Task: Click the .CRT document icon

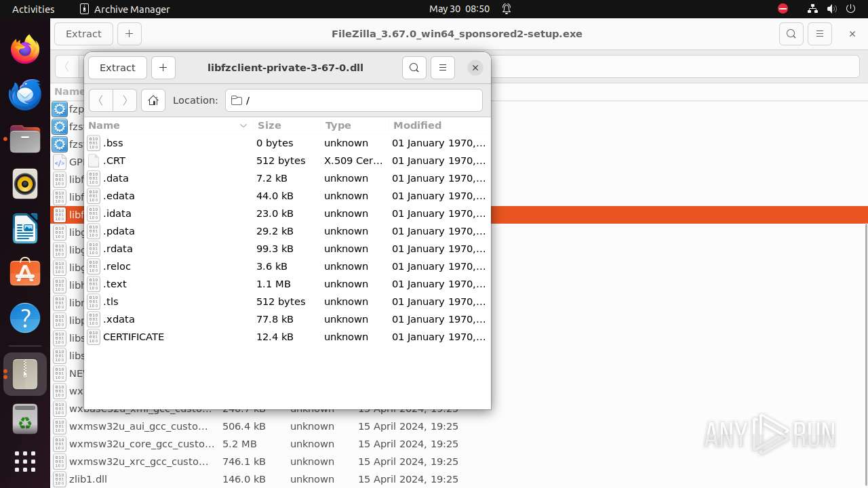Action: click(94, 161)
